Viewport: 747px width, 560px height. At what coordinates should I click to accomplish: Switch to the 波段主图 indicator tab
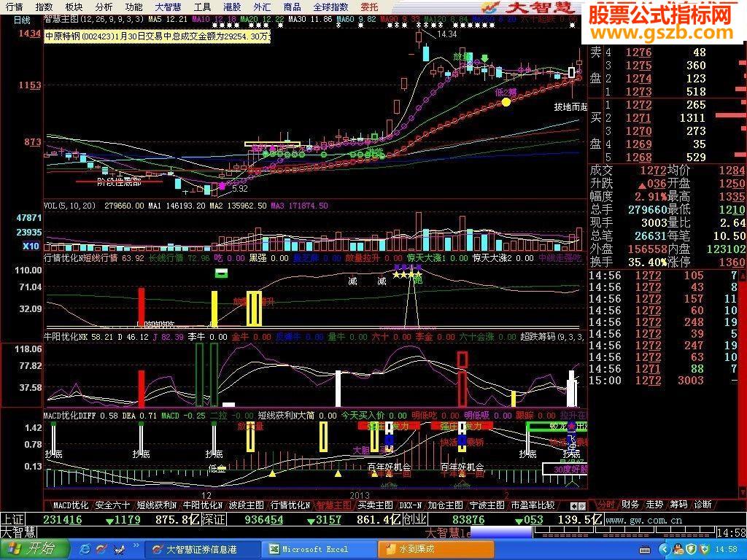pyautogui.click(x=247, y=505)
